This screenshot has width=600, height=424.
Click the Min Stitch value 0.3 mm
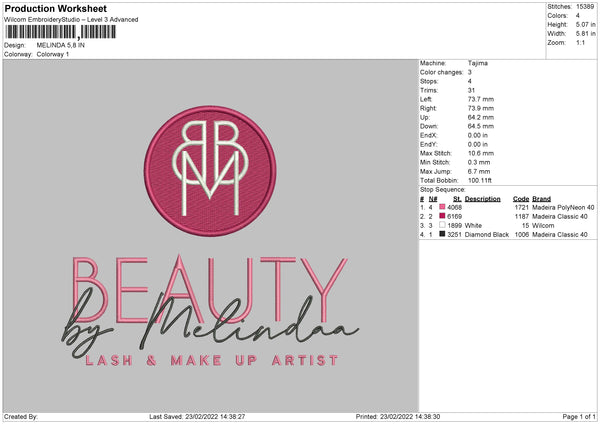(x=479, y=162)
